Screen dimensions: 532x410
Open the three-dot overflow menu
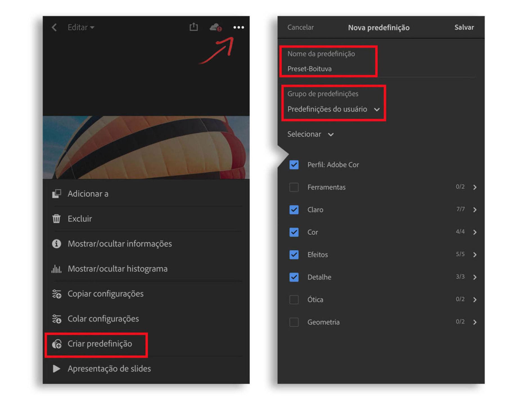(239, 27)
